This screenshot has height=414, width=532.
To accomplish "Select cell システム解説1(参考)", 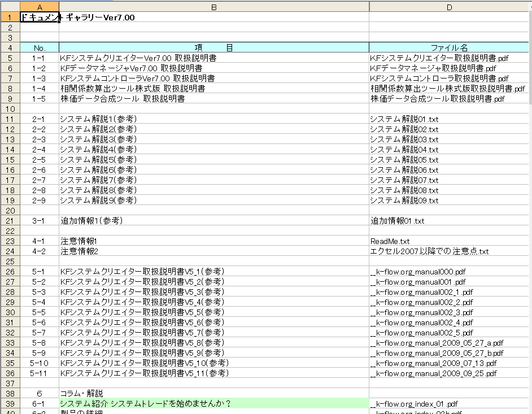I will (213, 119).
